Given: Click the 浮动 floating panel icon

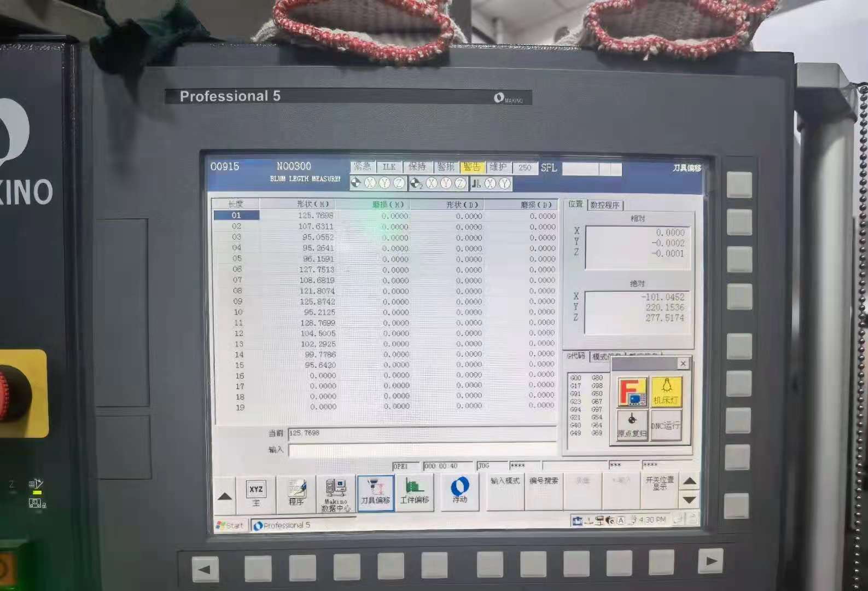Looking at the screenshot, I should [459, 491].
